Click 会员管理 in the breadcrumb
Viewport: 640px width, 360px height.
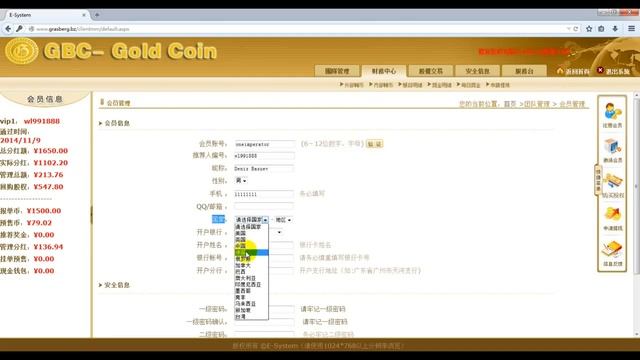(572, 104)
